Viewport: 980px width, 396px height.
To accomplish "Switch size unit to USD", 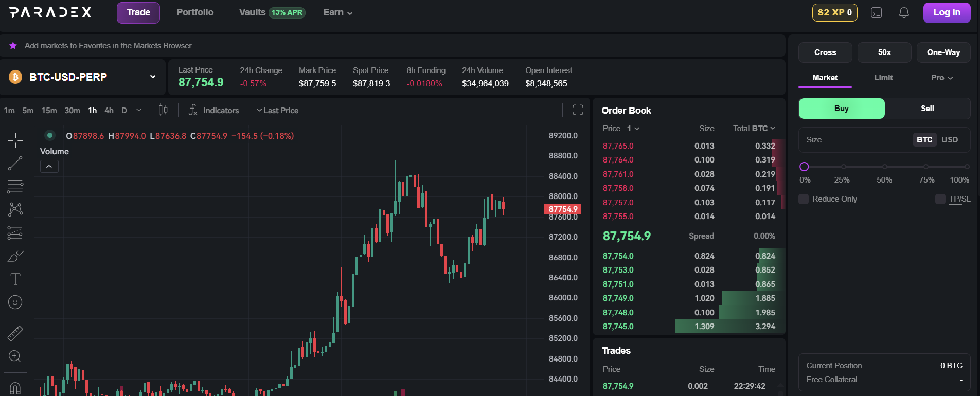I will 950,140.
